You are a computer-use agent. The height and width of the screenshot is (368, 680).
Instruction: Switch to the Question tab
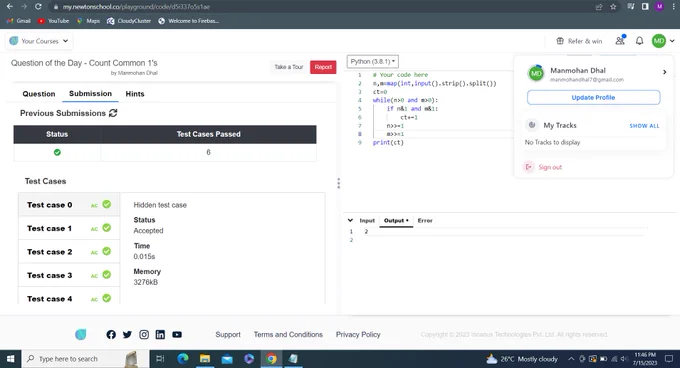tap(39, 94)
